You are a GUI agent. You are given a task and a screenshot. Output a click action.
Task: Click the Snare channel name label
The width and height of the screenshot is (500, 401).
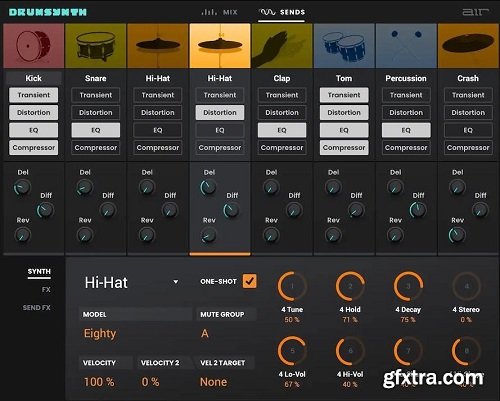96,78
